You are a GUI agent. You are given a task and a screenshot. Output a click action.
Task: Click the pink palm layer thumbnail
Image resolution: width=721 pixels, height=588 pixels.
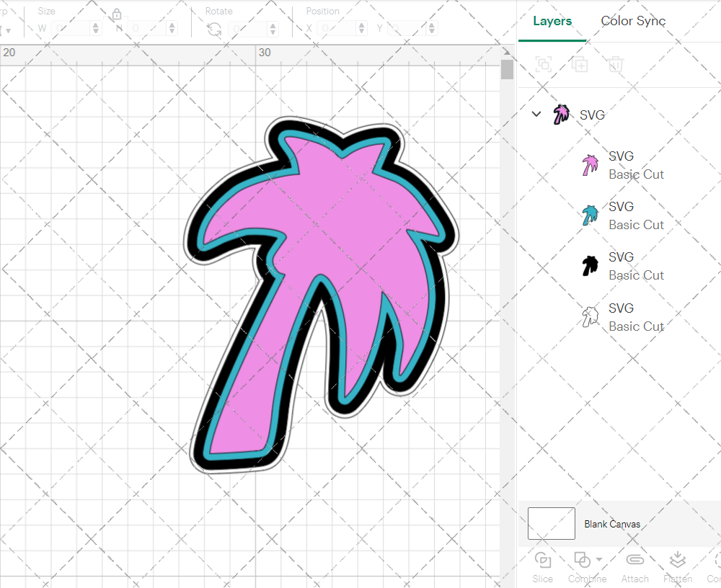click(590, 166)
